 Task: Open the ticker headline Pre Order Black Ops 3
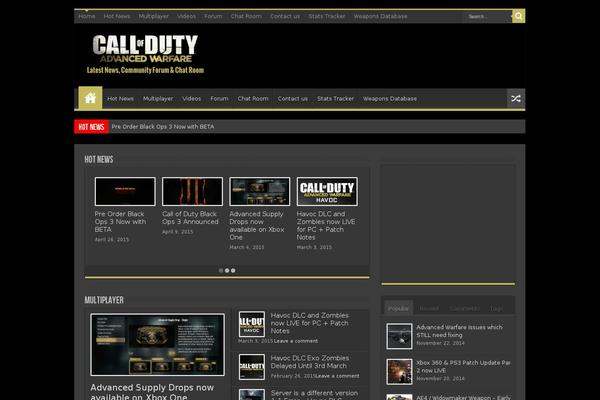tap(163, 127)
